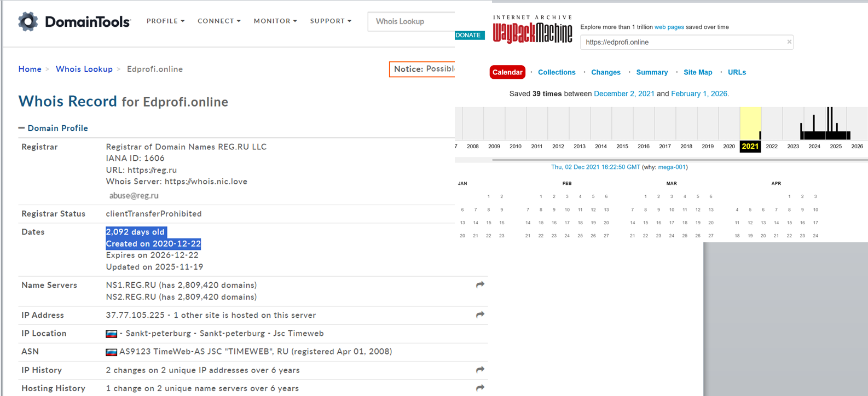Expand the MONITOR dropdown menu

275,21
